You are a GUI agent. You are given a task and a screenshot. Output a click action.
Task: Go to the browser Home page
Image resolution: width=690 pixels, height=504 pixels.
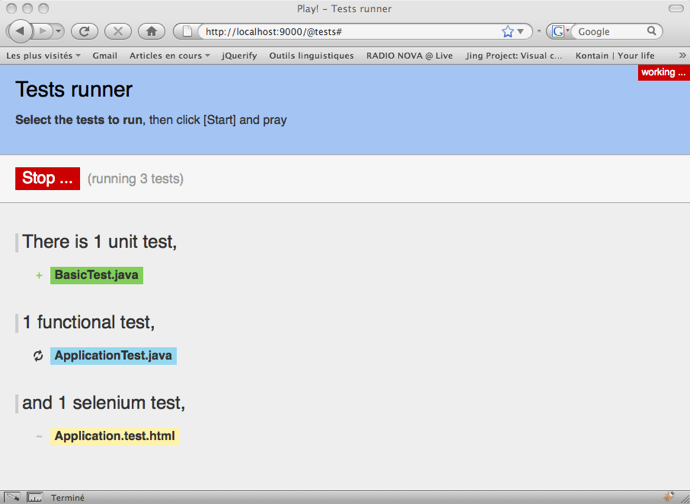coord(151,31)
